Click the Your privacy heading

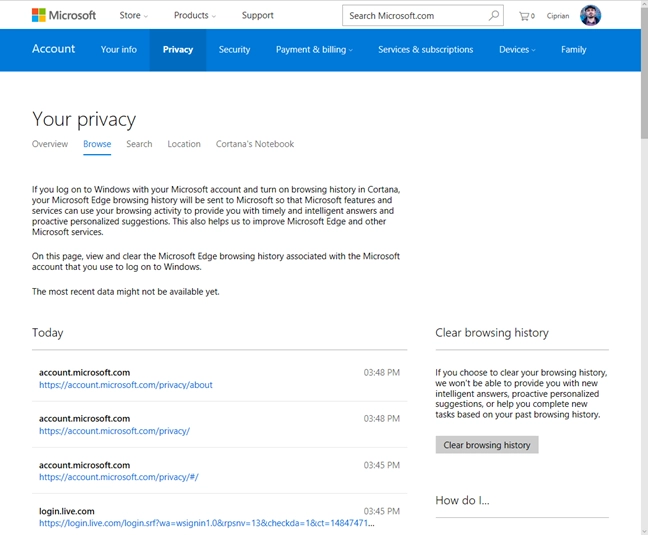(84, 119)
